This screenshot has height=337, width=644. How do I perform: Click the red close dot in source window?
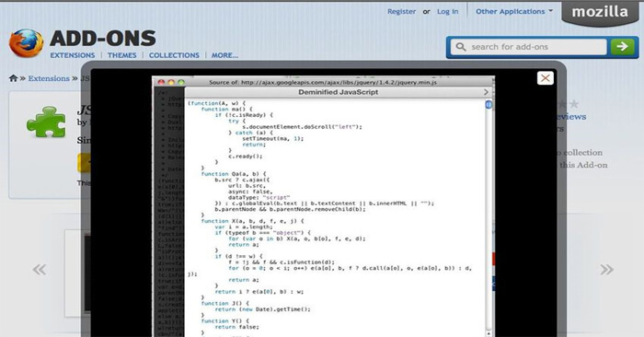(161, 82)
